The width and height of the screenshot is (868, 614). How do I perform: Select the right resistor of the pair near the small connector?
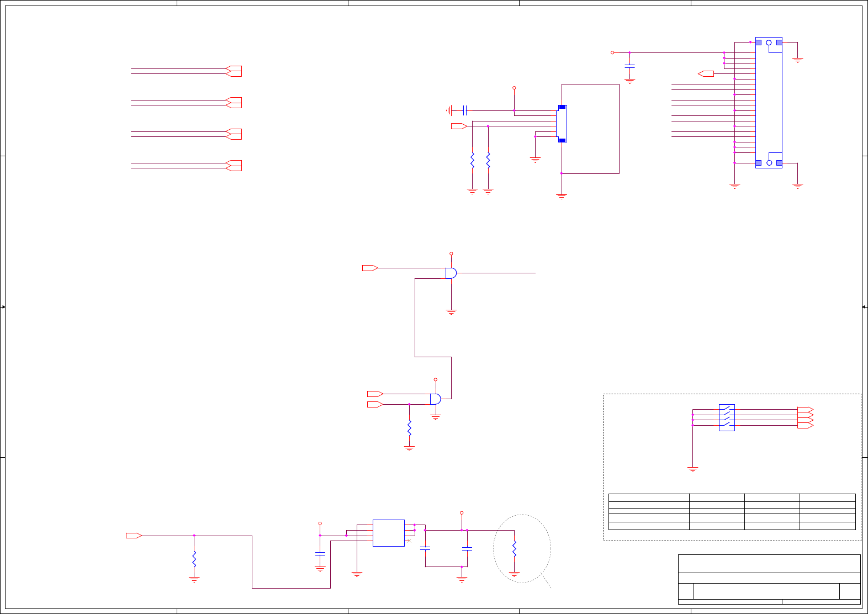point(488,161)
